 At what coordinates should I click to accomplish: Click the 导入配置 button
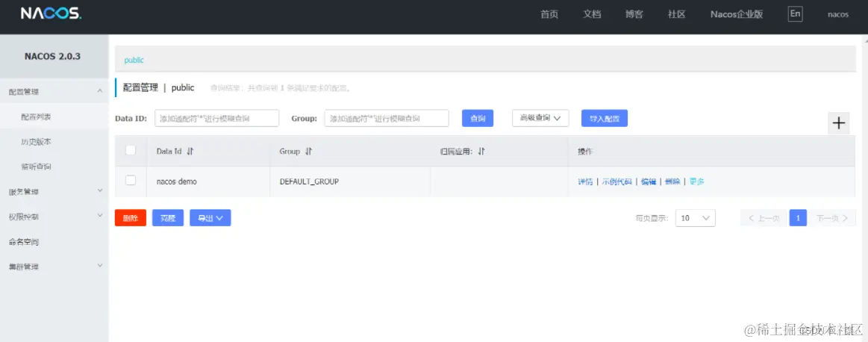605,118
